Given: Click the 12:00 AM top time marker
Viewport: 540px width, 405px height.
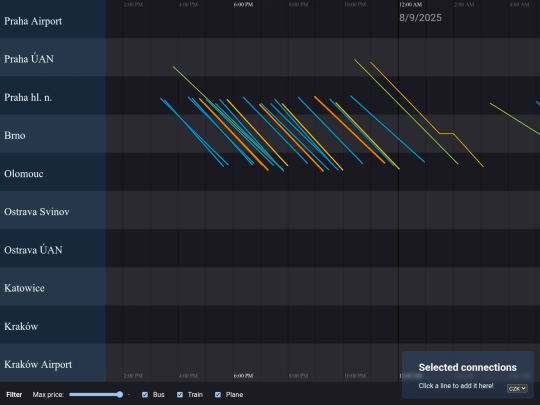Looking at the screenshot, I should click(411, 4).
